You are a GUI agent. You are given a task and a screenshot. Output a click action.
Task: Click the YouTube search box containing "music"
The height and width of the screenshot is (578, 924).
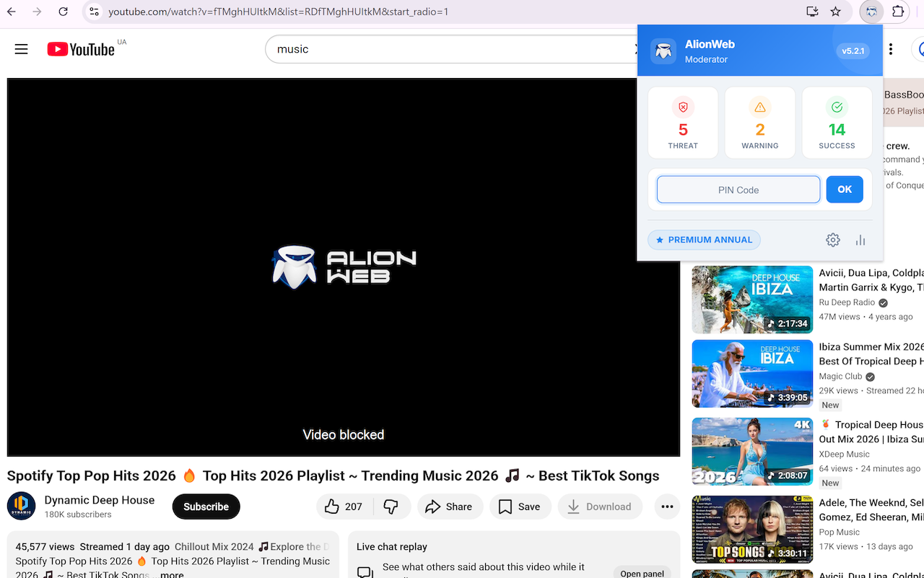[451, 49]
